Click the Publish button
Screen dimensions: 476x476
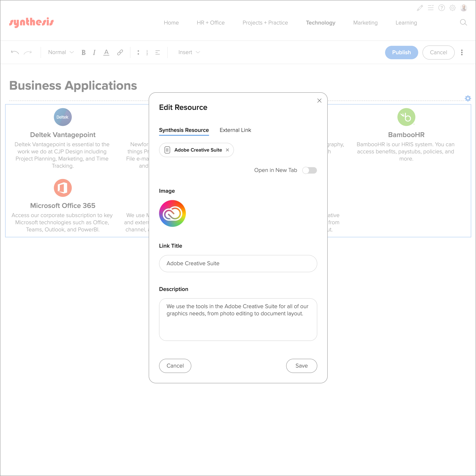[401, 52]
